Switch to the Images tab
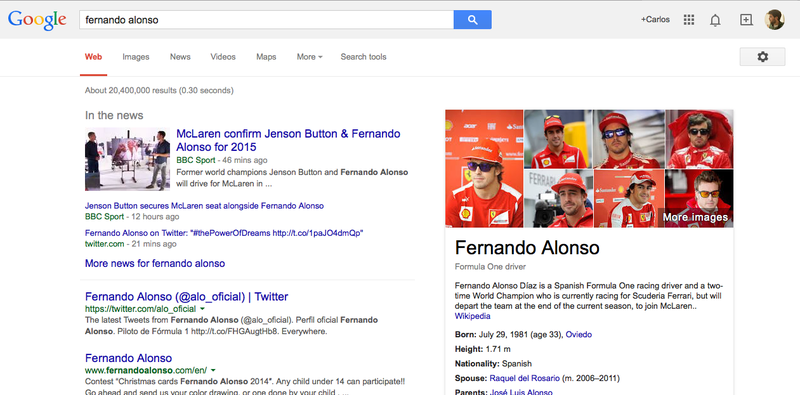The width and height of the screenshot is (800, 395). [136, 57]
